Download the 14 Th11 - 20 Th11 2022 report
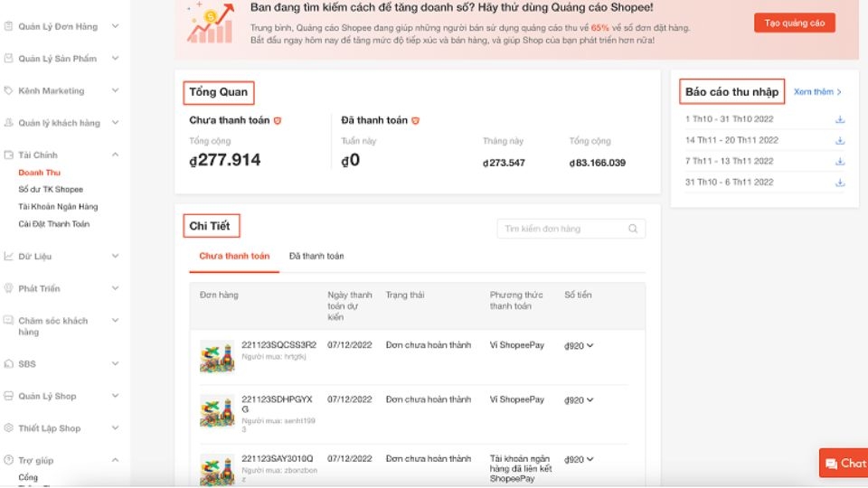This screenshot has height=488, width=868. point(840,140)
